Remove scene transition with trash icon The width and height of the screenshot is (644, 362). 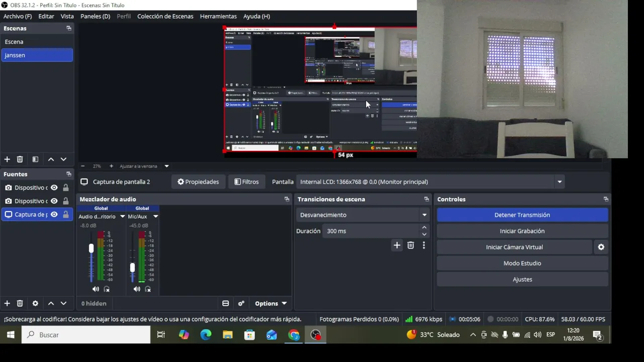(x=411, y=245)
